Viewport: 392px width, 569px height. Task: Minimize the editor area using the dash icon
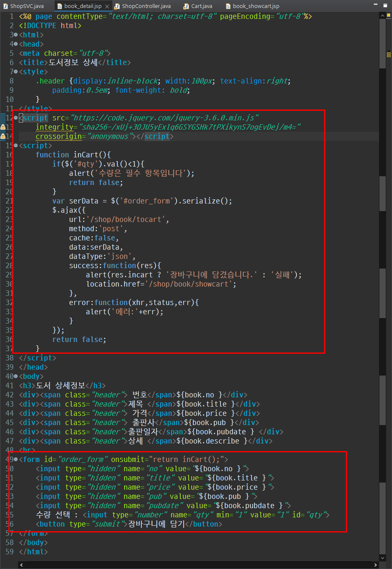coord(375,5)
